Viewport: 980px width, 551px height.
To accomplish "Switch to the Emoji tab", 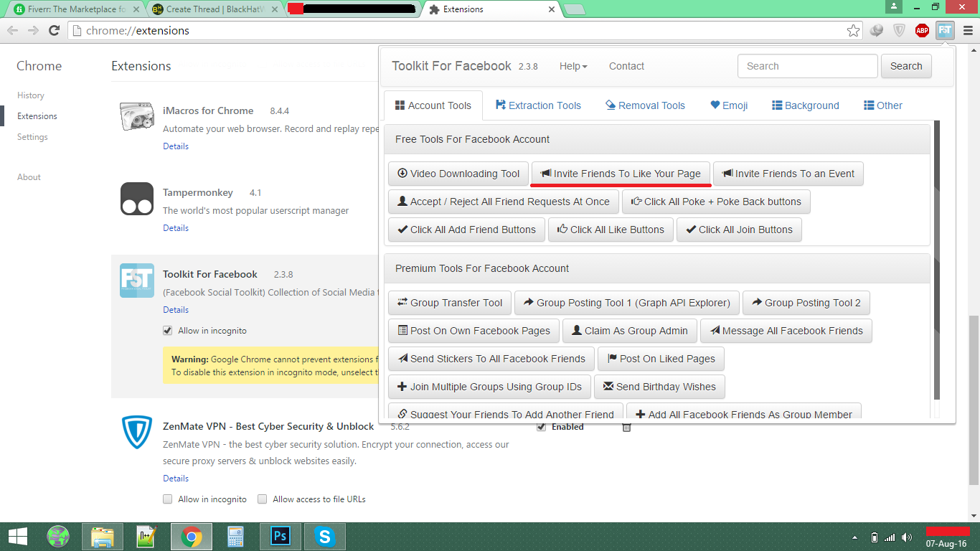I will coord(729,105).
